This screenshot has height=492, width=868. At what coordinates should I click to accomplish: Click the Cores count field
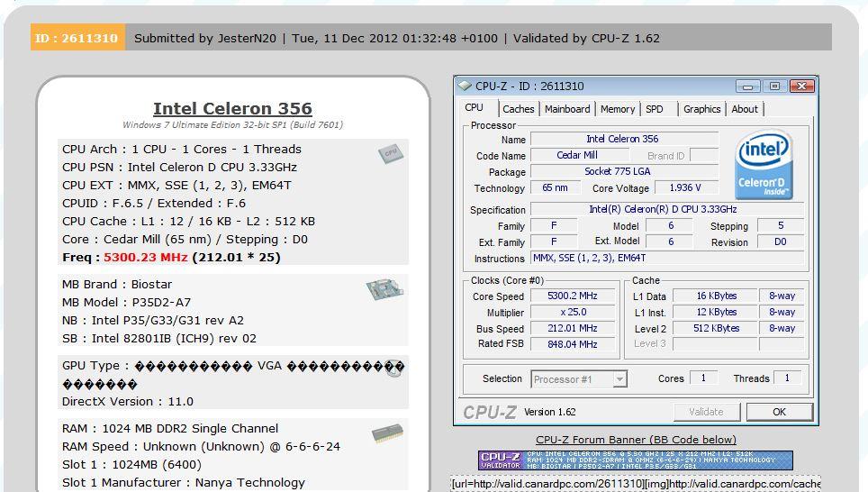click(x=703, y=378)
